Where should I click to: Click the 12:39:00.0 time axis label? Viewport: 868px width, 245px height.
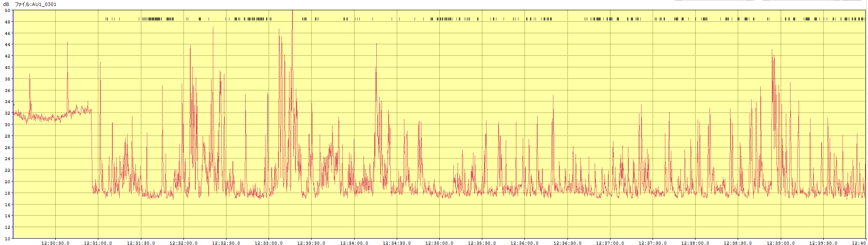point(781,243)
